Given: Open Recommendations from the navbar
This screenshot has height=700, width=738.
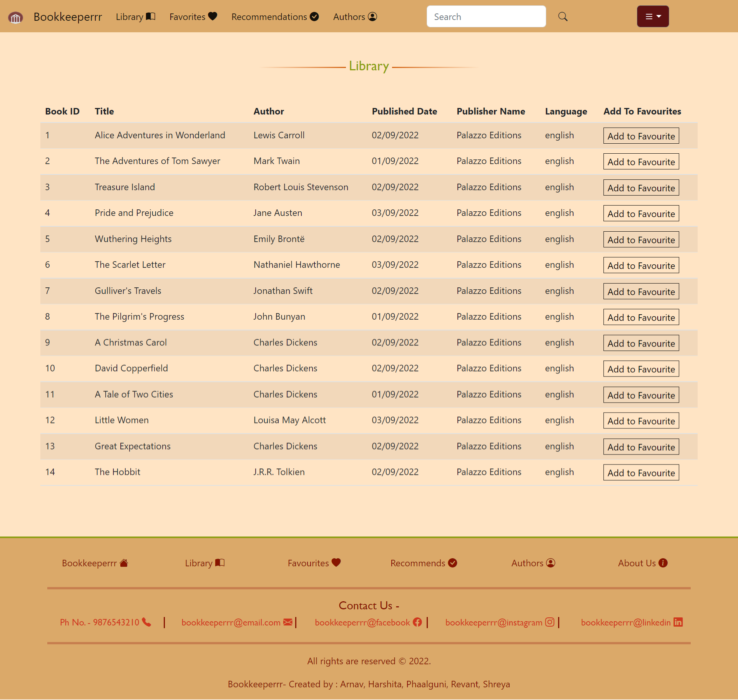Looking at the screenshot, I should click(269, 17).
